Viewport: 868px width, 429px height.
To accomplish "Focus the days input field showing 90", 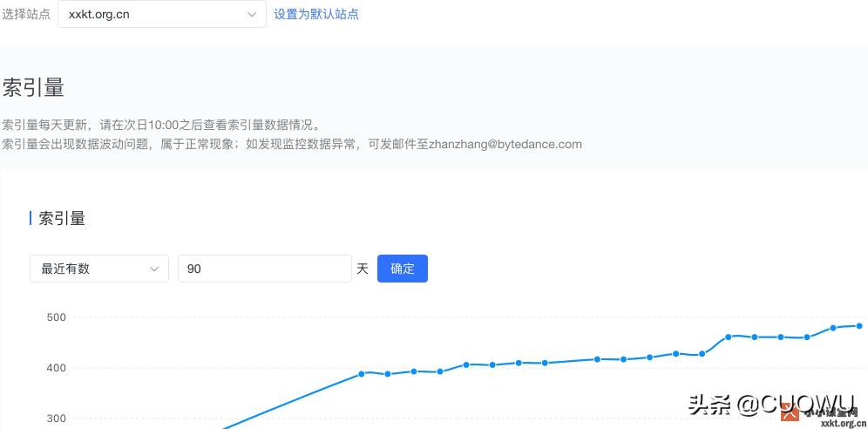I will [265, 269].
